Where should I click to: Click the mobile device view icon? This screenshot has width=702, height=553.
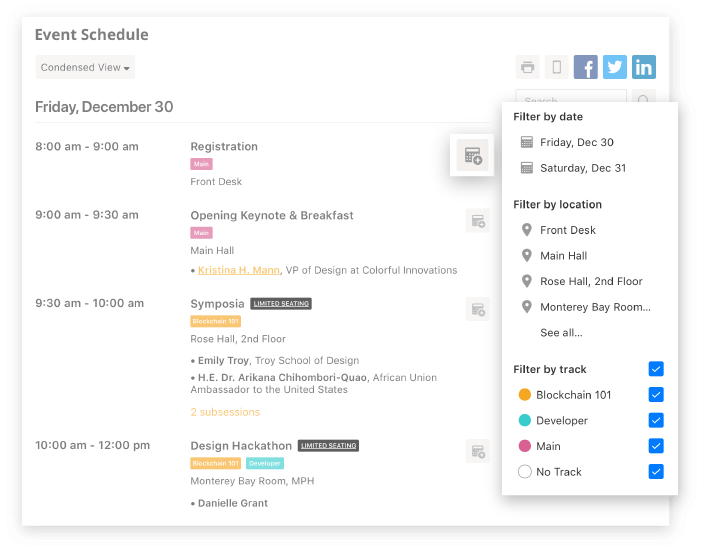click(x=557, y=68)
